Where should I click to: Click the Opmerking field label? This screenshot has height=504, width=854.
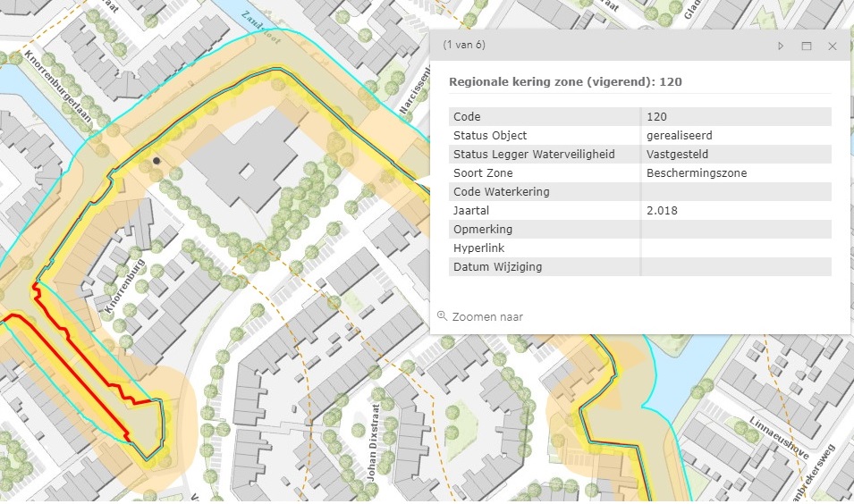[x=483, y=229]
